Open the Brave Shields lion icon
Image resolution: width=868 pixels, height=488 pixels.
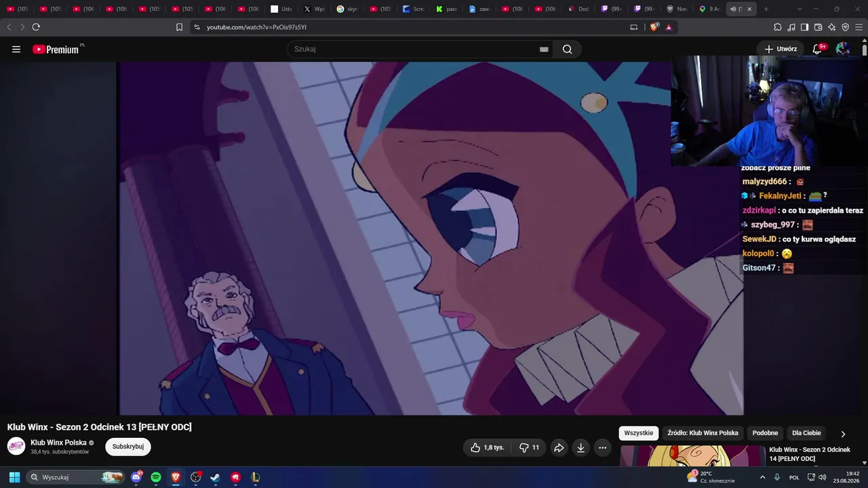click(x=654, y=27)
